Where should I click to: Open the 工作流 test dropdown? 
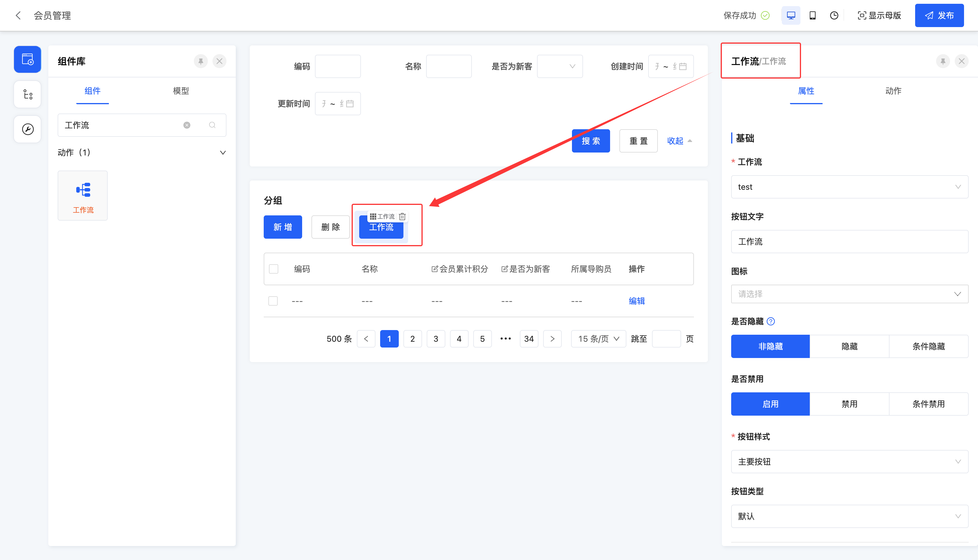[x=849, y=187]
